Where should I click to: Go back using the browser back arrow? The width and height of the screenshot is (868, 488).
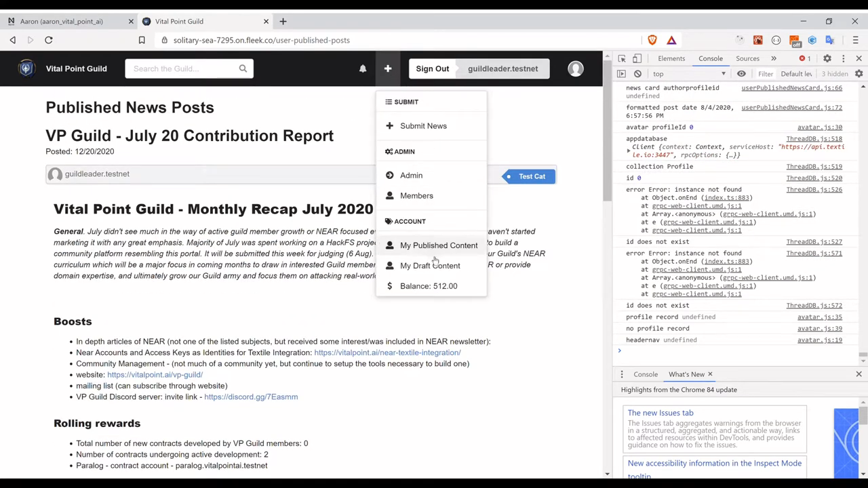click(x=13, y=40)
